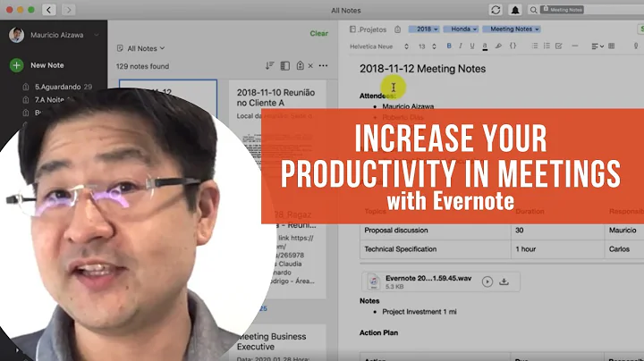
Task: Insert a horizontal rule
Action: tap(575, 46)
